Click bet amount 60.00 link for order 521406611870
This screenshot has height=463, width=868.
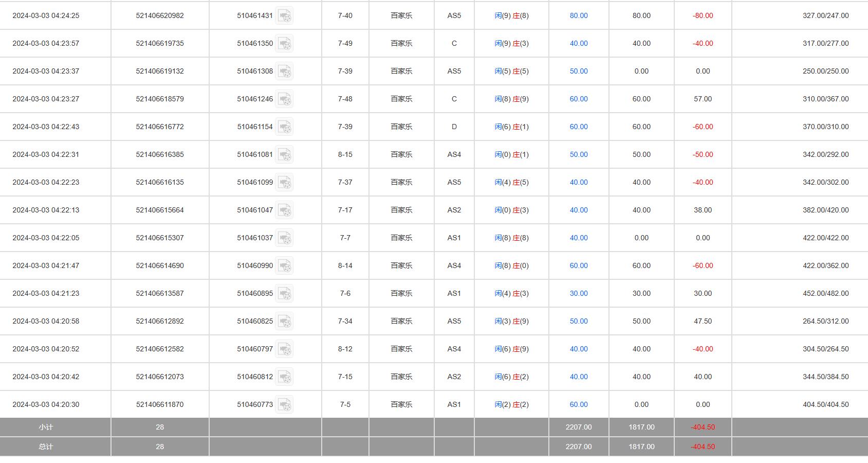[x=579, y=404]
